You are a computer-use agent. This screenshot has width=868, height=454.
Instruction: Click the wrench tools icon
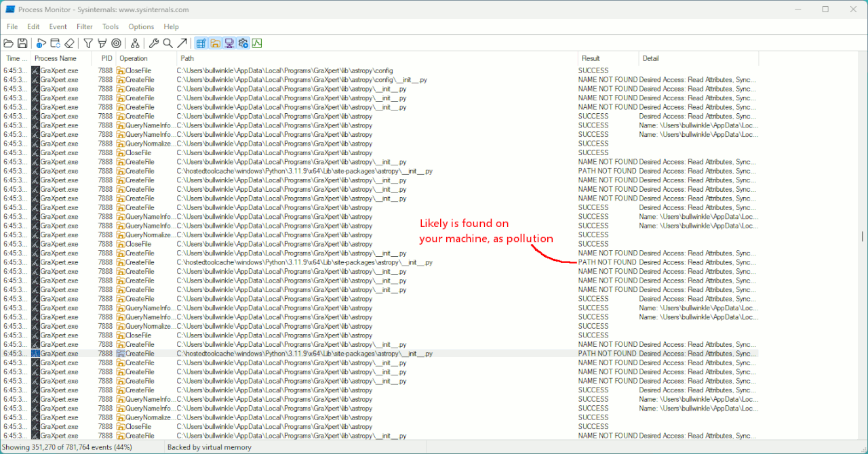(154, 43)
